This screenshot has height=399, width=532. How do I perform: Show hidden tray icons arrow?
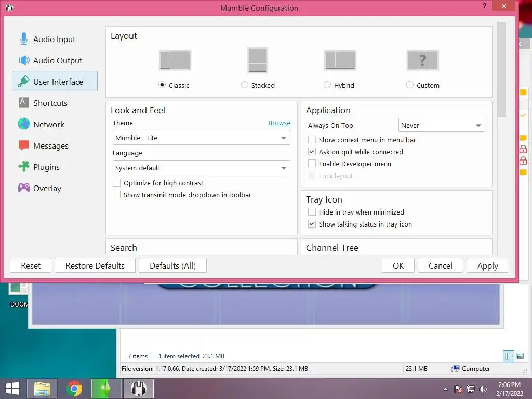(x=445, y=389)
